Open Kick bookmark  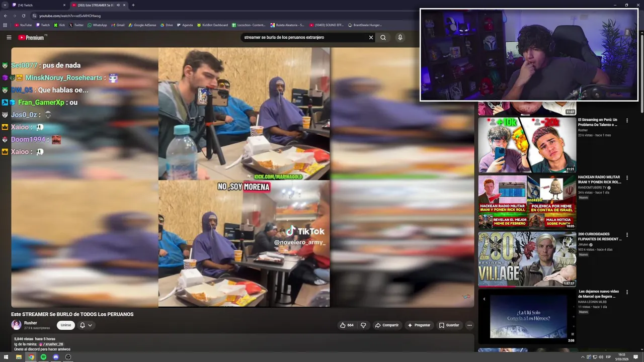point(59,25)
